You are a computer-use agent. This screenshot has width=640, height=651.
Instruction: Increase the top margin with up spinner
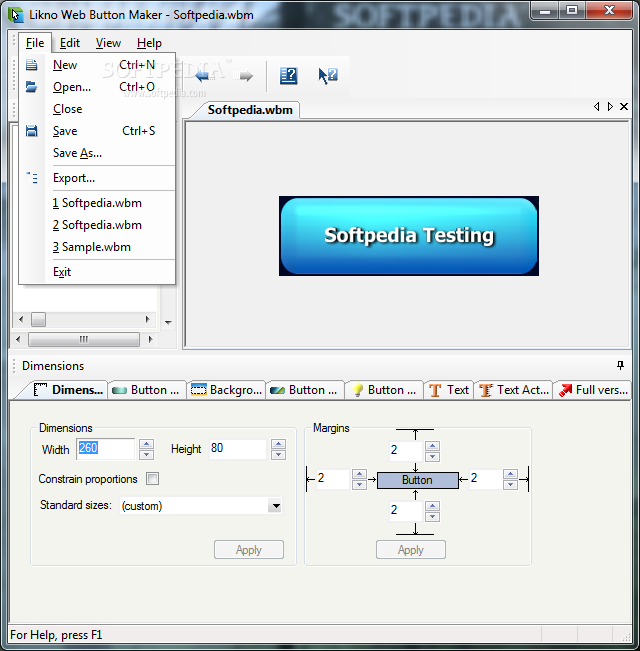click(x=432, y=446)
